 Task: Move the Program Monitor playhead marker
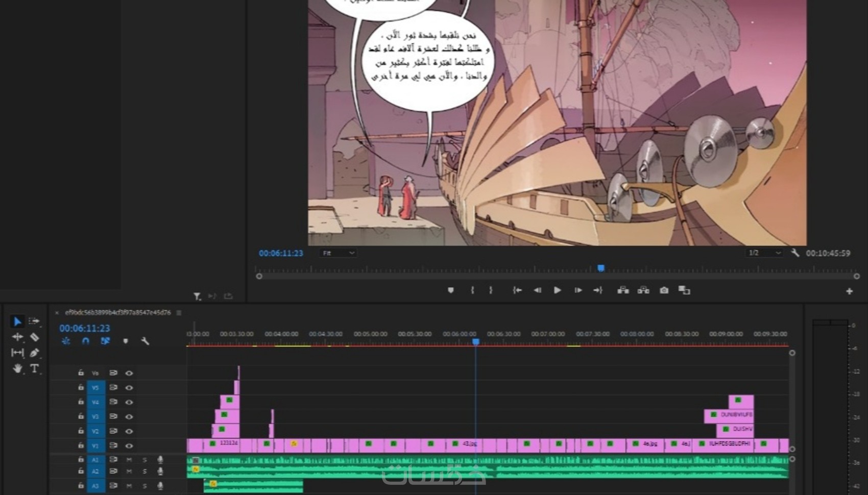pos(601,268)
